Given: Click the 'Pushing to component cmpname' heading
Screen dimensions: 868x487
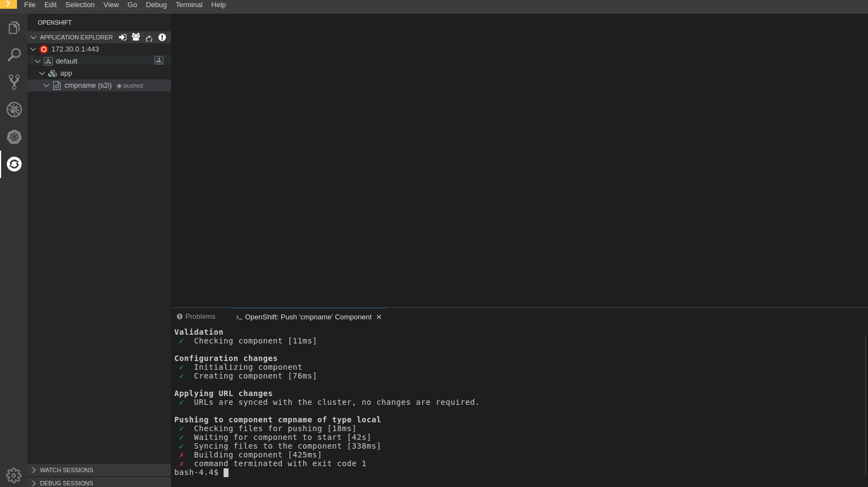Looking at the screenshot, I should tap(277, 420).
